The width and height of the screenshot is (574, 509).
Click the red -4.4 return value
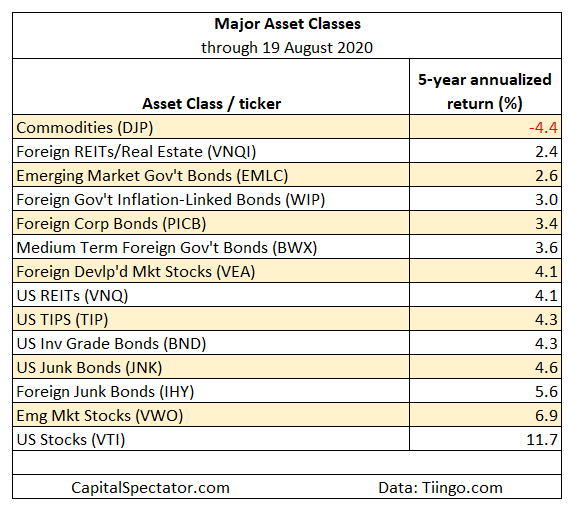pos(543,127)
